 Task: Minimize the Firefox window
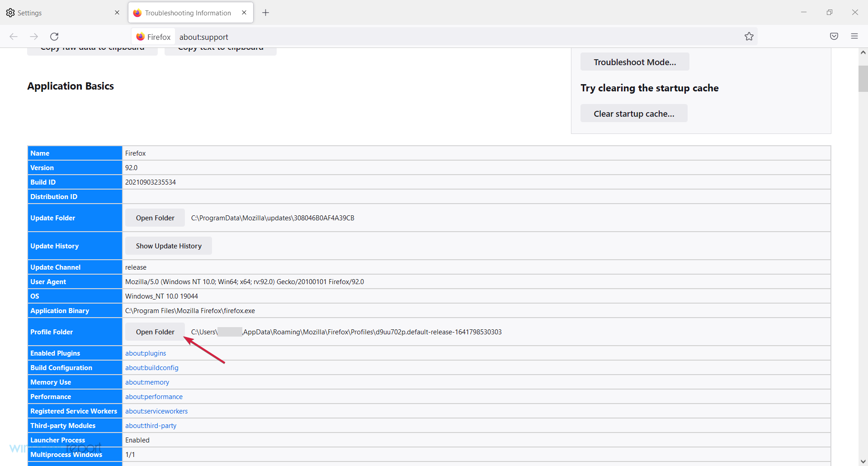[x=804, y=12]
